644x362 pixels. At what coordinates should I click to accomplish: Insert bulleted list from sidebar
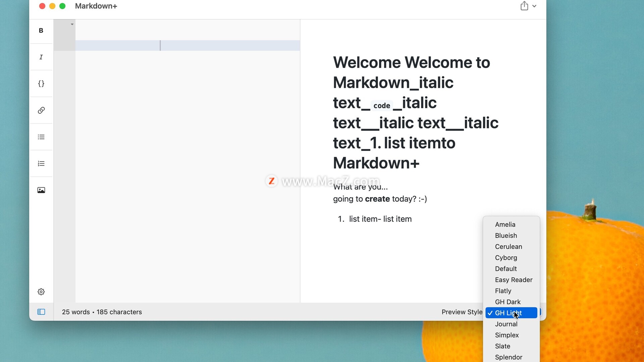(x=41, y=137)
